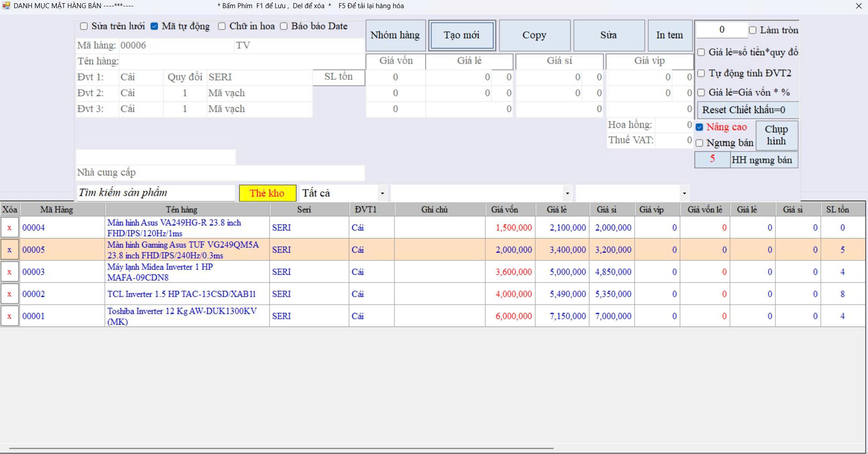Click the 'SL tồn' grid column header
Viewport: 868px width, 454px height.
coord(837,210)
